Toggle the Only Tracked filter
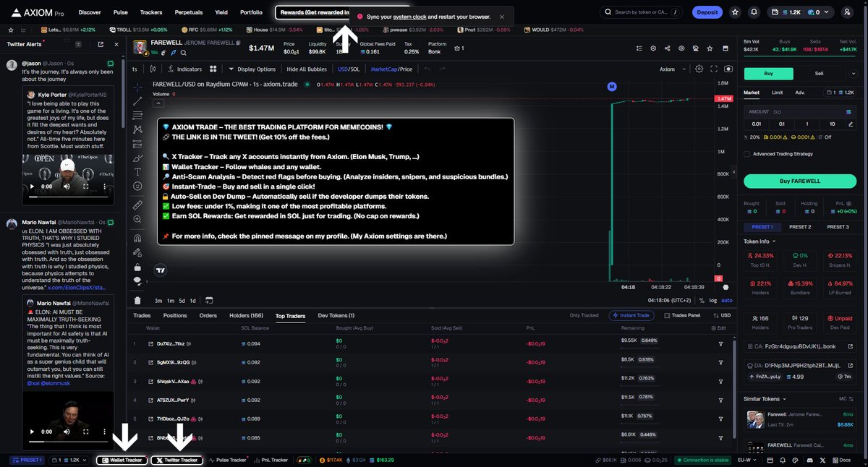The image size is (868, 467). [584, 315]
